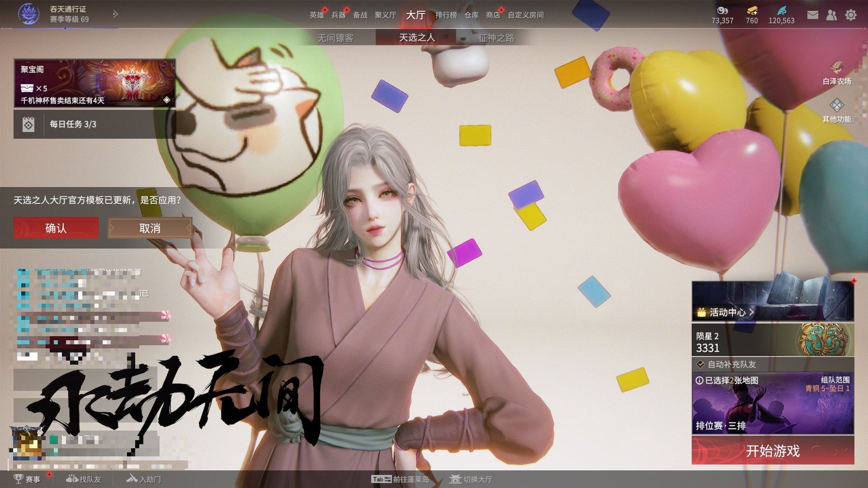The height and width of the screenshot is (488, 868).
Task: Open 仓库 inventory menu
Action: 471,15
